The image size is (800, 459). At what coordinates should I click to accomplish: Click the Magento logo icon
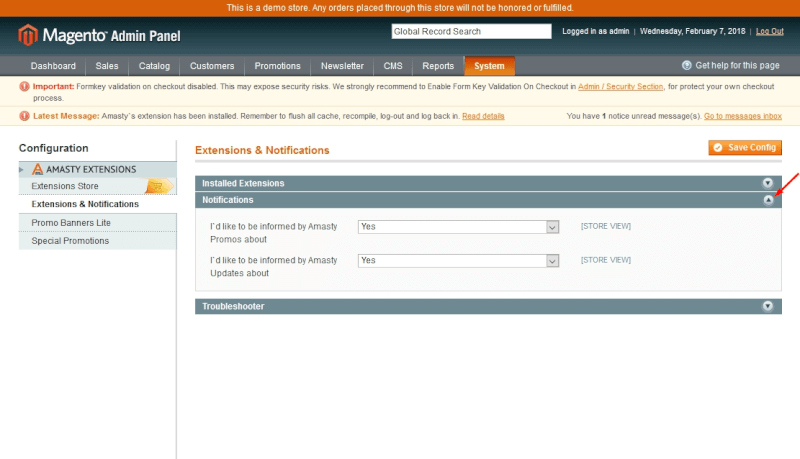pyautogui.click(x=28, y=35)
